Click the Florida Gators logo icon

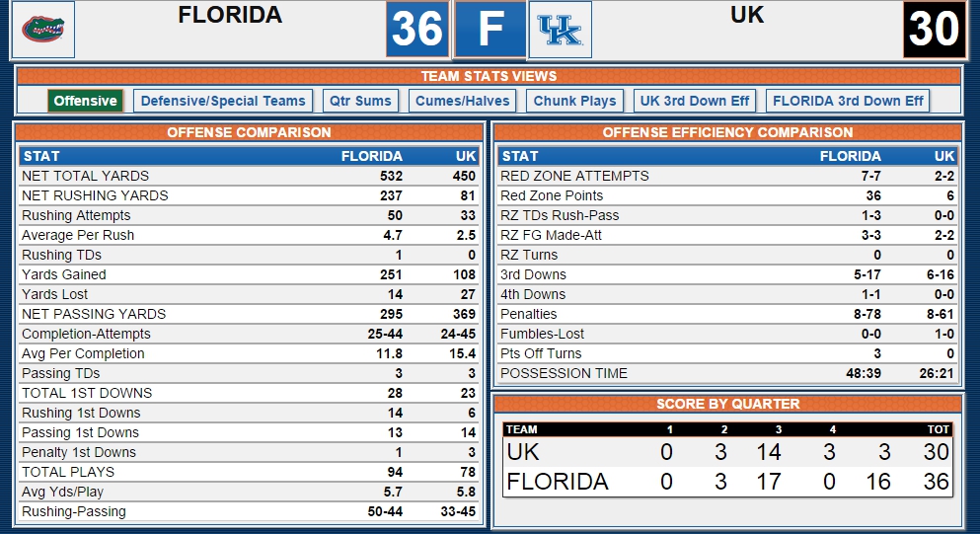point(43,30)
